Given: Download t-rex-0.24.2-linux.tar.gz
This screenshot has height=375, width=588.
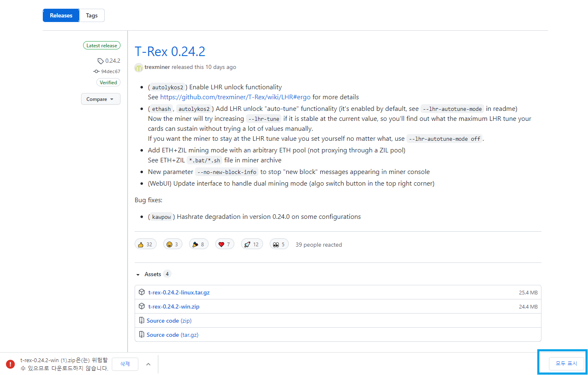Looking at the screenshot, I should tap(179, 292).
